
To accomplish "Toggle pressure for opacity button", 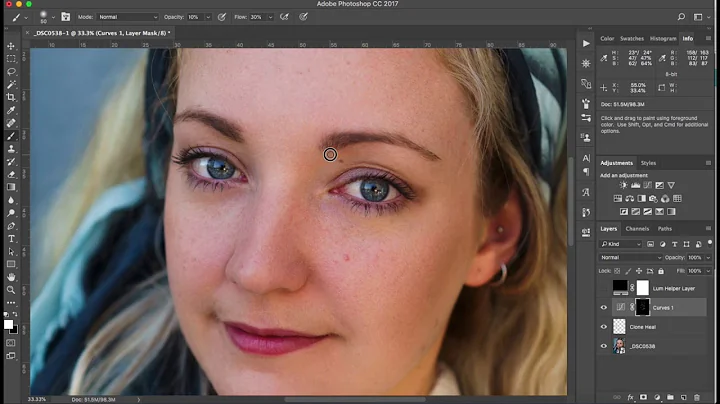I will pos(222,17).
